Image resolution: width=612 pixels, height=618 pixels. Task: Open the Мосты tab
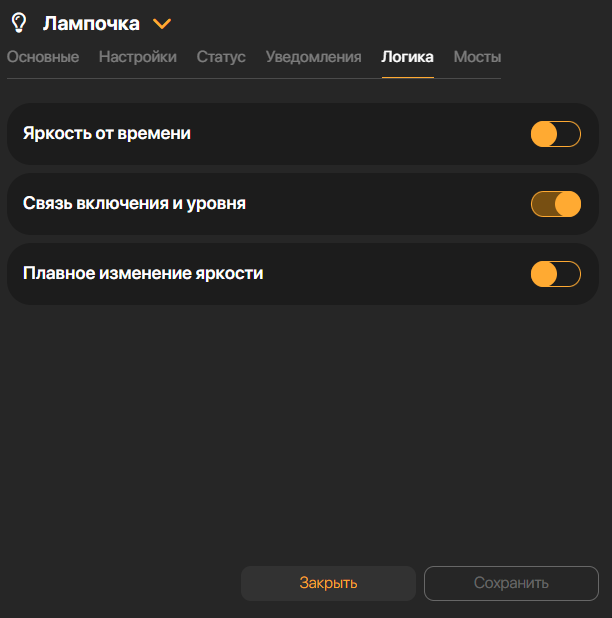coord(477,57)
